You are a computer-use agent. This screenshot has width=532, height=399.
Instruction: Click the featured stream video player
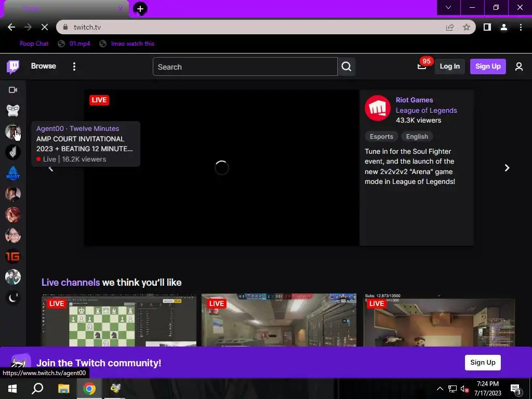tap(221, 168)
